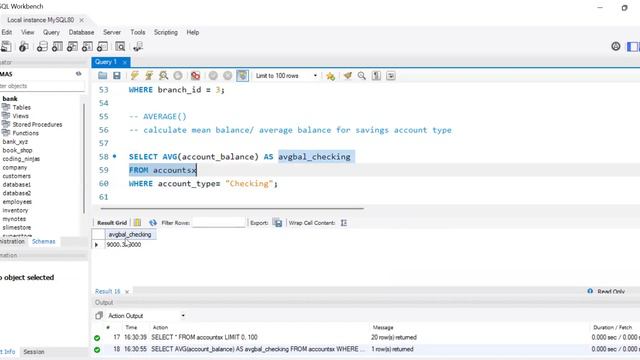This screenshot has width=640, height=360.
Task: Open the Scripting menu
Action: [x=166, y=32]
